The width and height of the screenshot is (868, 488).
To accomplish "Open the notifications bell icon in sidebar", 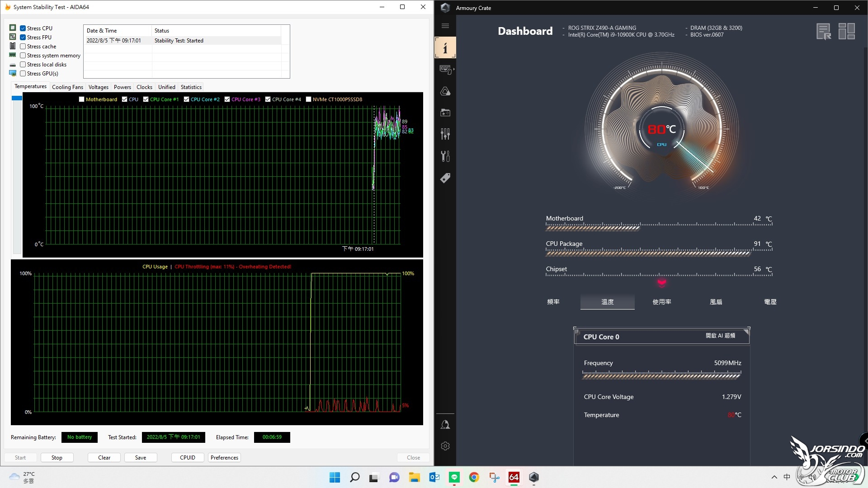I will point(445,424).
